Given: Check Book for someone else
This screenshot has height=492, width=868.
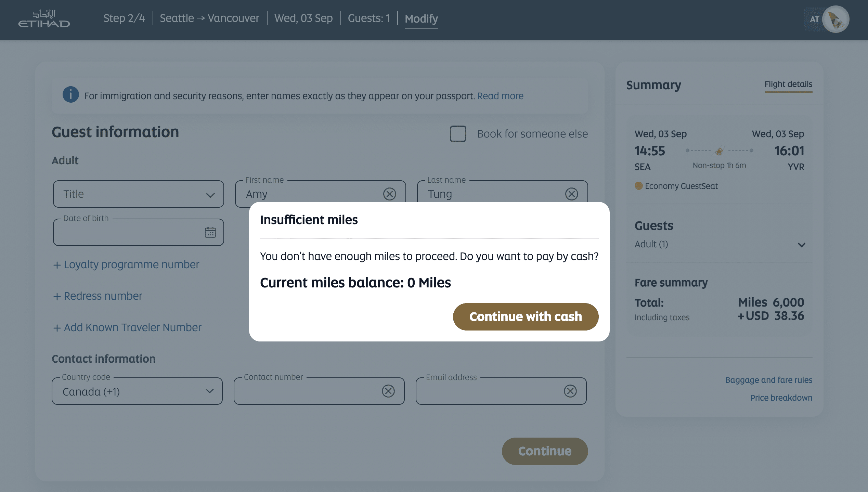Looking at the screenshot, I should 458,134.
